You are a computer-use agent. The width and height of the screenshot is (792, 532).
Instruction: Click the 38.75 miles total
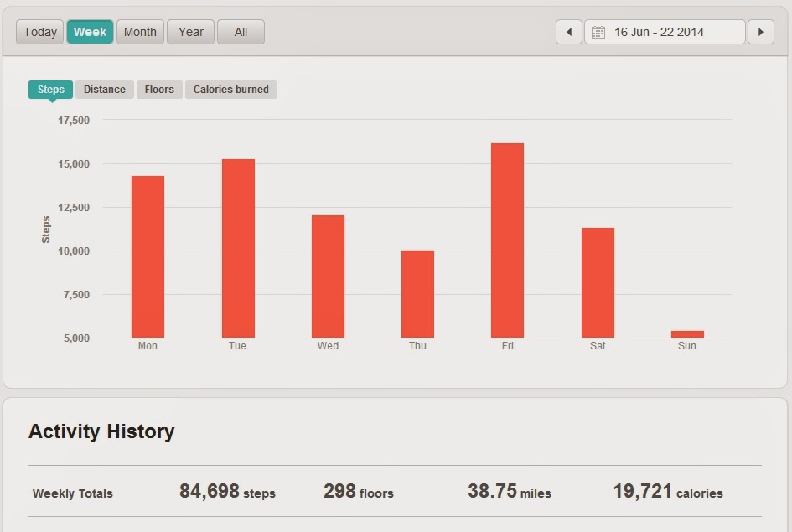(x=510, y=491)
